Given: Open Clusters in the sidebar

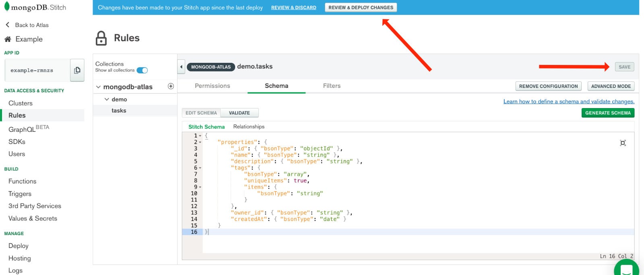Looking at the screenshot, I should point(21,103).
